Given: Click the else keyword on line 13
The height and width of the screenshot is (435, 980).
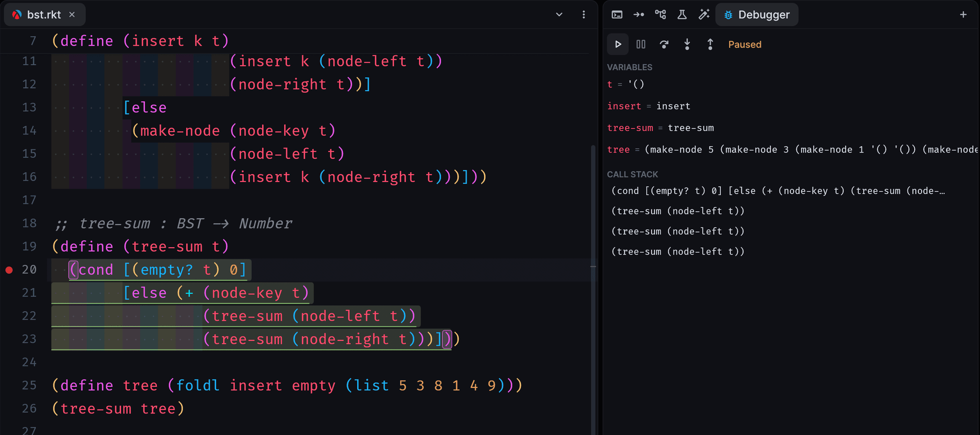Looking at the screenshot, I should (x=149, y=107).
